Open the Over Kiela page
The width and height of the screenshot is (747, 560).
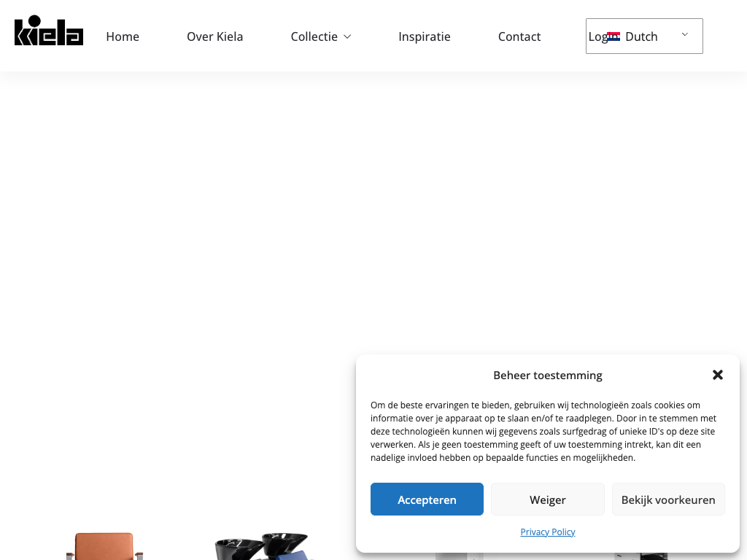[215, 36]
